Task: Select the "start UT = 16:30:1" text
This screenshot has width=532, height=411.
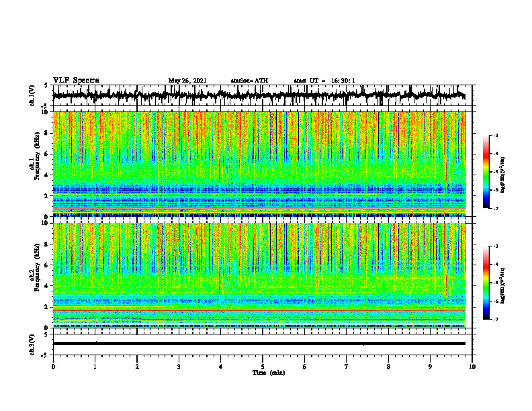Action: [x=324, y=81]
